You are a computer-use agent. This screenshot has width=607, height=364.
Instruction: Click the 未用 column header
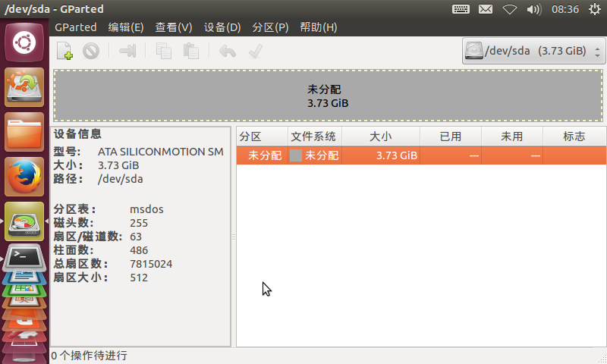[x=511, y=136]
